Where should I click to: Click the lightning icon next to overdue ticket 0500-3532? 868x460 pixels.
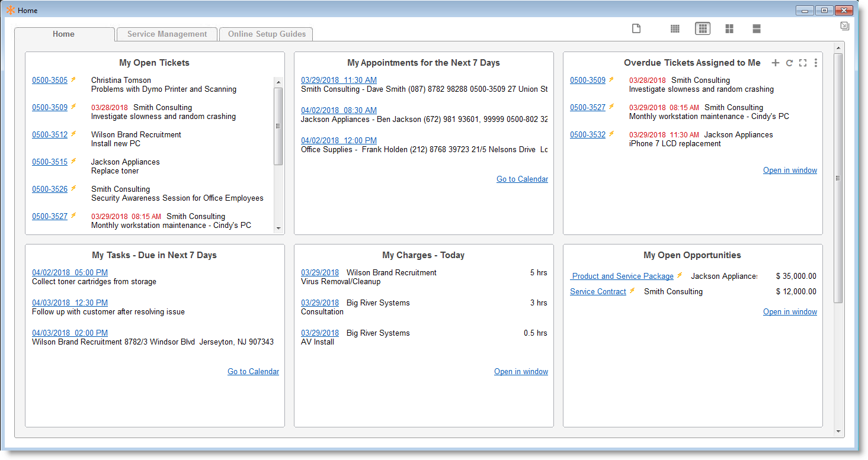[x=611, y=134]
